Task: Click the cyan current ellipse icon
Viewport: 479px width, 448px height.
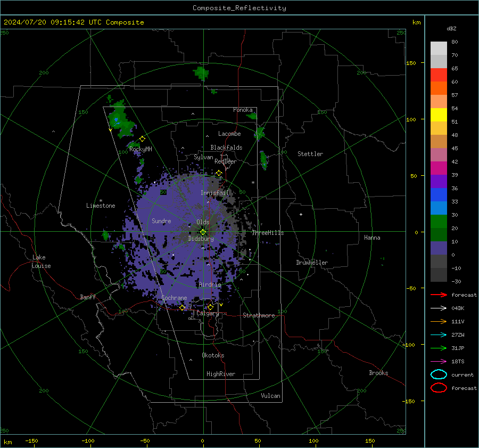Action: [439, 374]
